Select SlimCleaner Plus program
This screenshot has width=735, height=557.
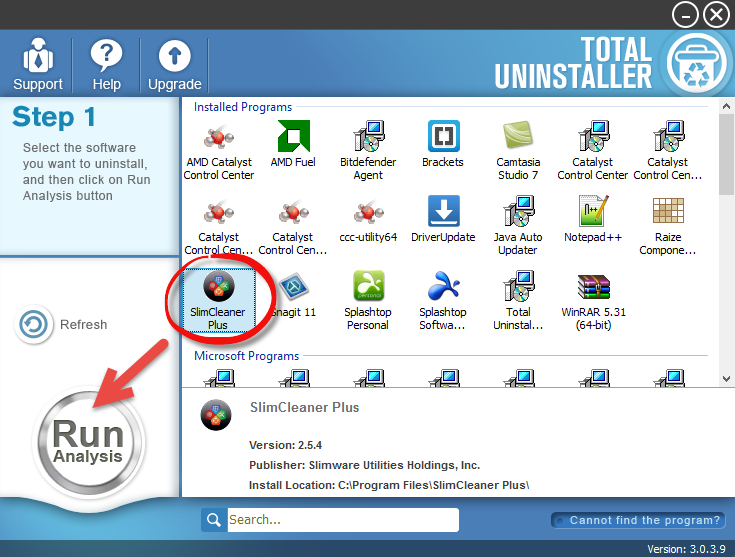pos(218,300)
